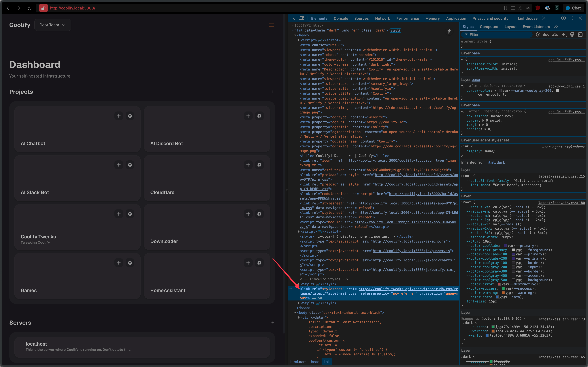Toggle the .cls element classes panel

(x=555, y=34)
